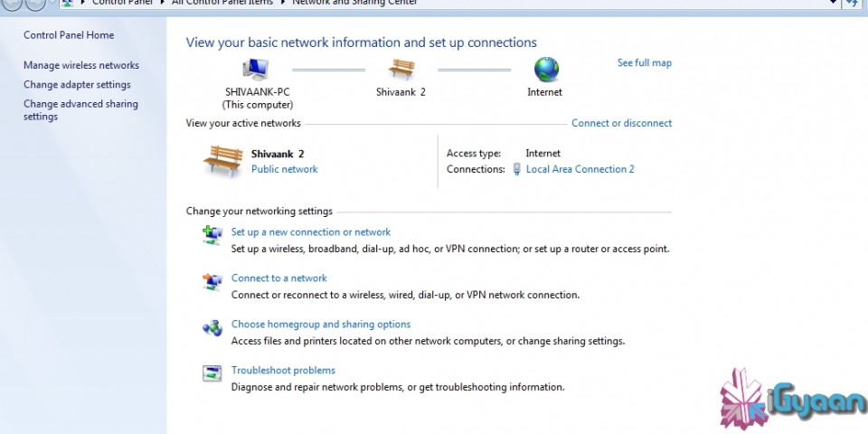The image size is (868, 434).
Task: Open Local Area Connection 2 status
Action: click(580, 169)
